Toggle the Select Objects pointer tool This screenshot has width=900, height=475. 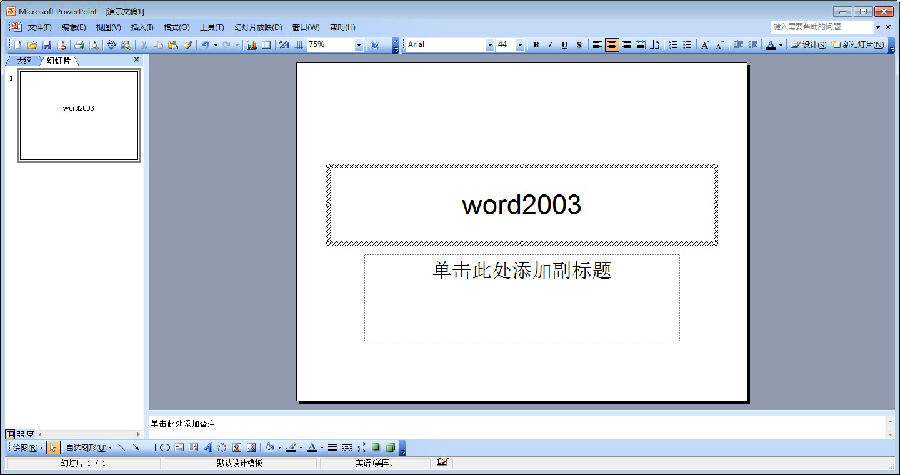(53, 447)
